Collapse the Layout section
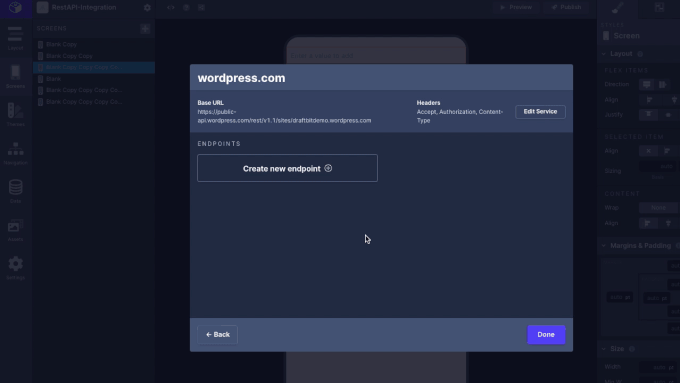This screenshot has height=383, width=680. [x=604, y=54]
